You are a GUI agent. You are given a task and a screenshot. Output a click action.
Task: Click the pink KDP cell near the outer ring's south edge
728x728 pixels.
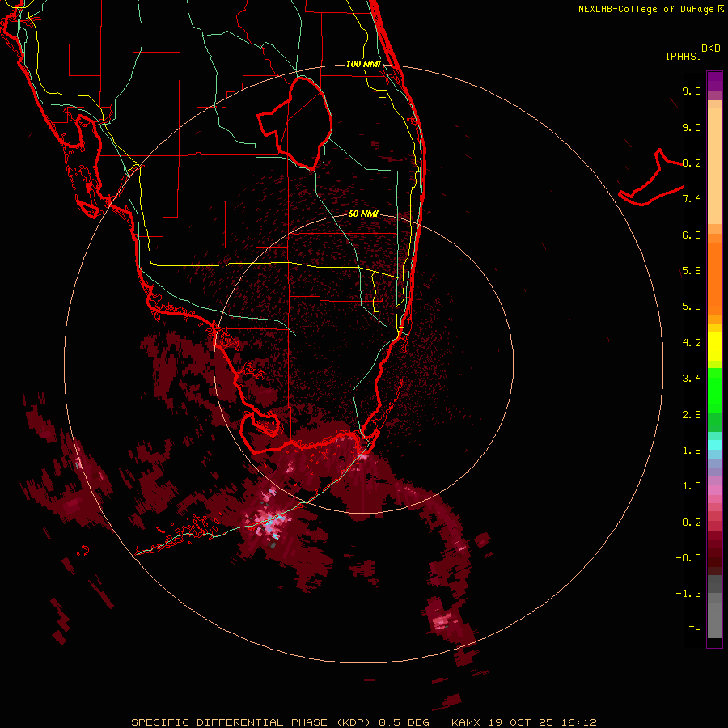[x=442, y=620]
